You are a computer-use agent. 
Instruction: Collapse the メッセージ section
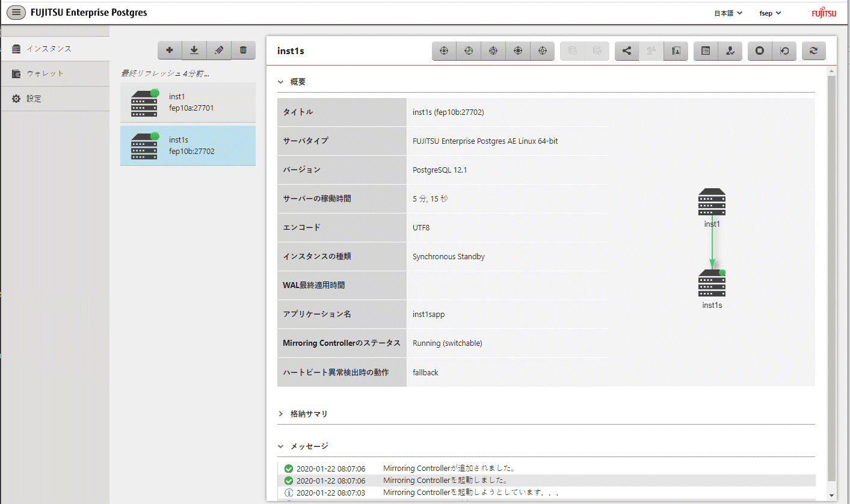[x=281, y=446]
